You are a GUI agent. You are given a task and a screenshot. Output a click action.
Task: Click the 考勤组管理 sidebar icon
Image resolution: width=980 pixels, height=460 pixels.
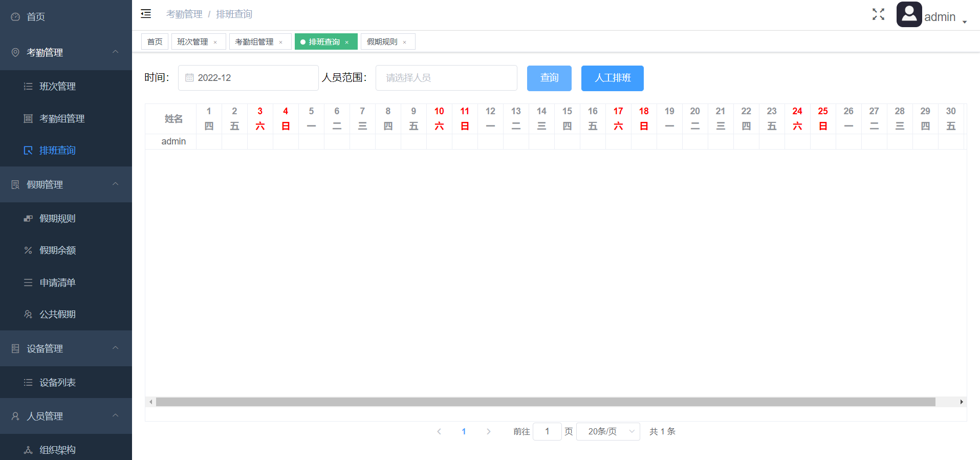click(x=28, y=118)
